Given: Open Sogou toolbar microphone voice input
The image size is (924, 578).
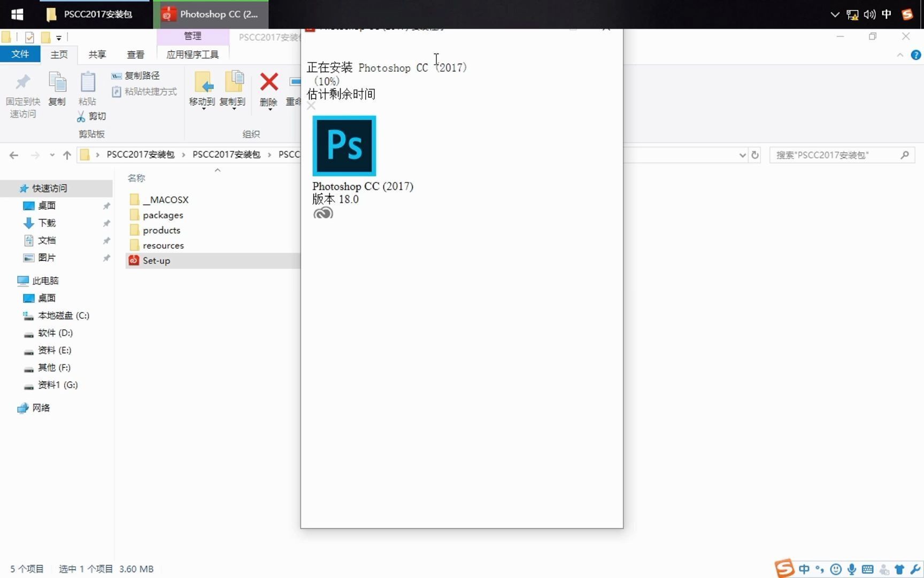Looking at the screenshot, I should pyautogui.click(x=852, y=569).
